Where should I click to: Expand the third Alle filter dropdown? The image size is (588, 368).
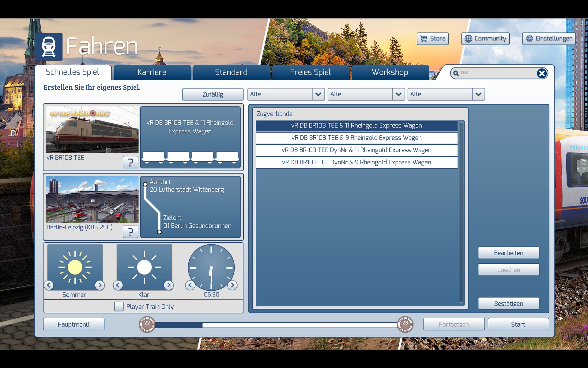478,94
